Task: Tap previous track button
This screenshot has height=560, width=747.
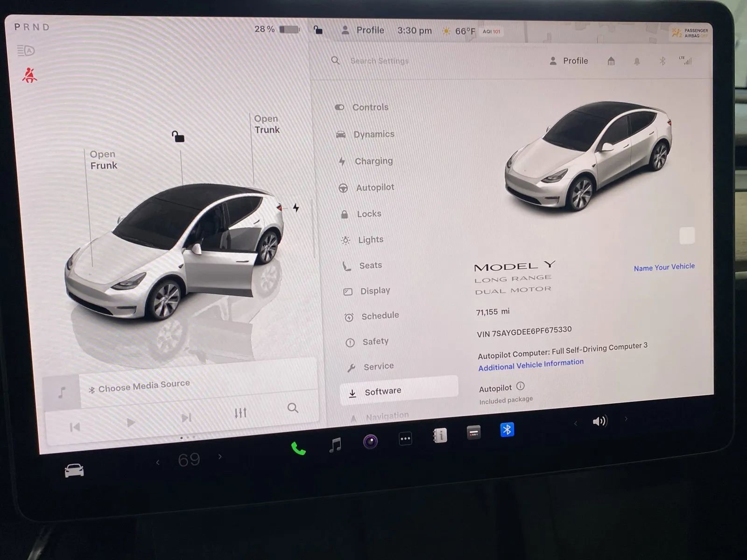Action: (75, 427)
